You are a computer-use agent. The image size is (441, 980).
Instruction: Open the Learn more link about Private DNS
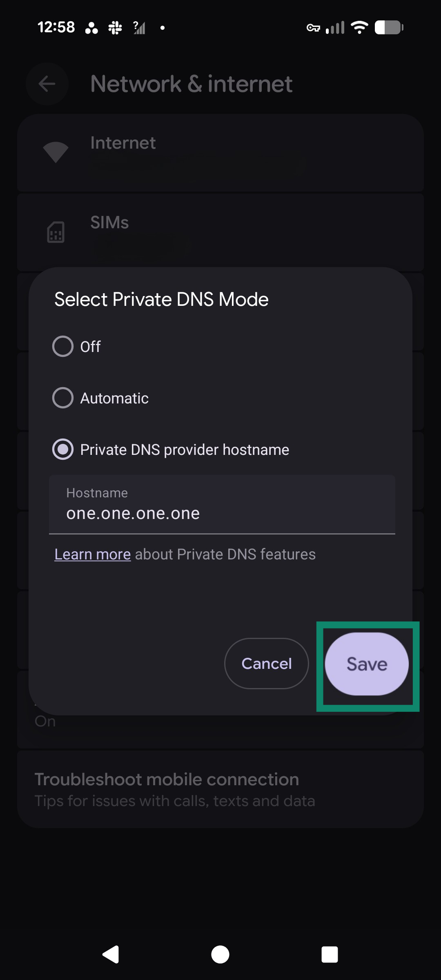pos(92,554)
